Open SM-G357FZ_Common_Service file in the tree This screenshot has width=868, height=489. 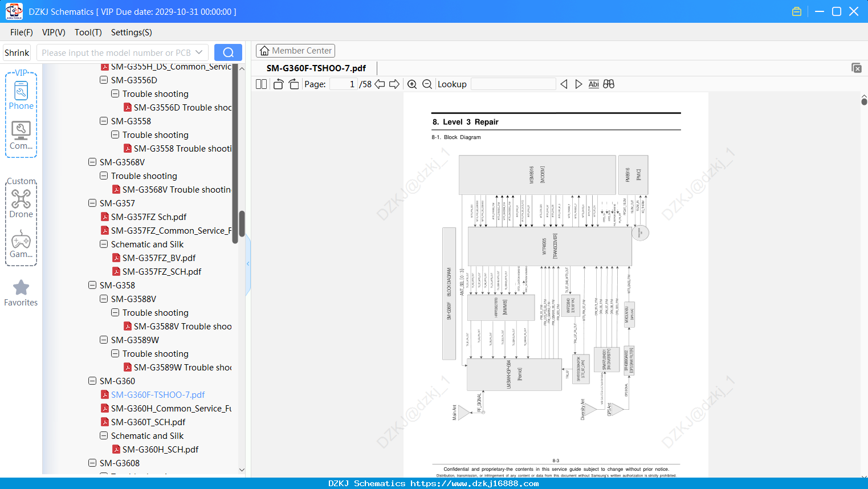click(x=171, y=230)
